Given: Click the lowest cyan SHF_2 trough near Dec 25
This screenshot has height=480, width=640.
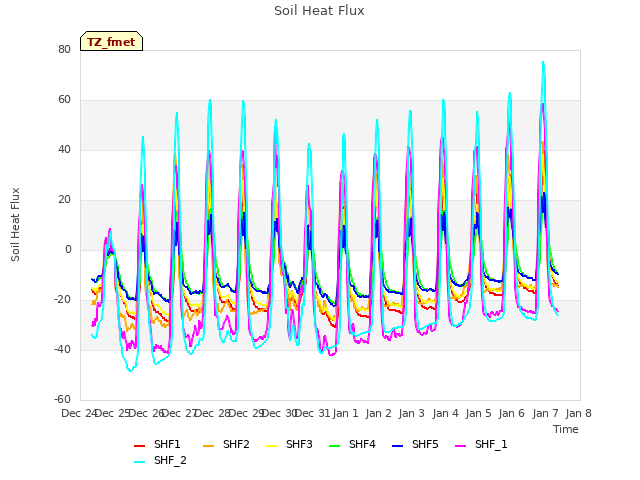Looking at the screenshot, I should pos(130,371).
